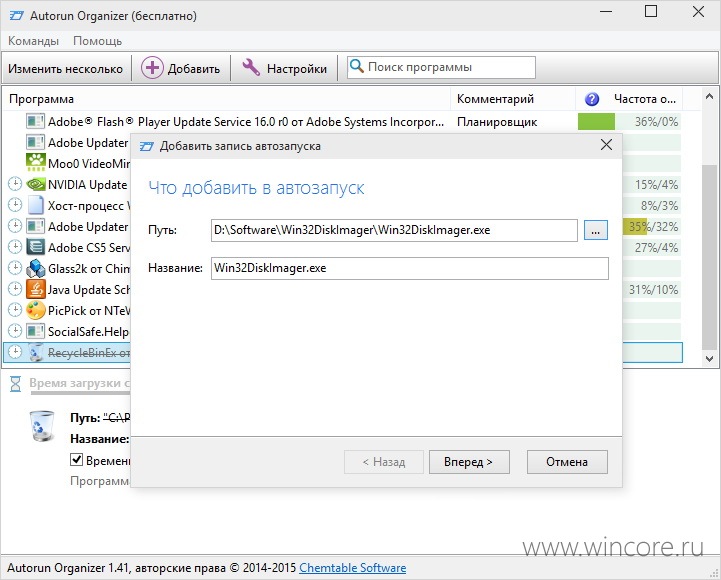Click Adobe Flash Player Update Service icon
Viewport: 721px width, 580px height.
point(35,121)
